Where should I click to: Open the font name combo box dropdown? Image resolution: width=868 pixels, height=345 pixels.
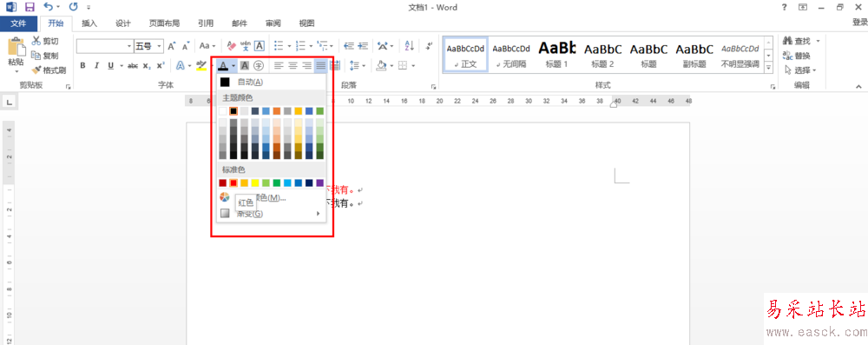(129, 46)
